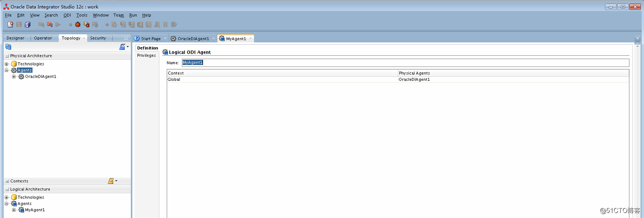Screen dimensions: 644x218
Task: Click the Topology Menu factory icon
Action: point(122,47)
